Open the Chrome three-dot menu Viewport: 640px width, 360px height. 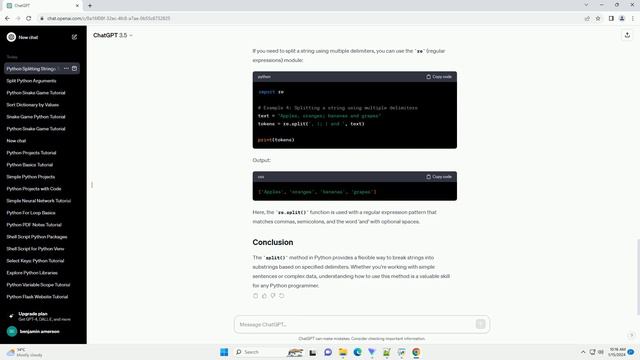point(633,18)
